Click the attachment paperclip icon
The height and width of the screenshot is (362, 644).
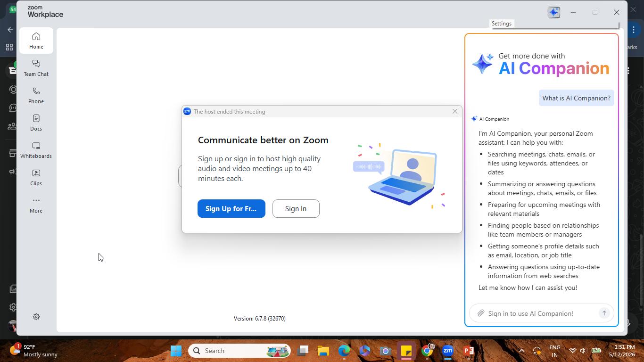(480, 313)
